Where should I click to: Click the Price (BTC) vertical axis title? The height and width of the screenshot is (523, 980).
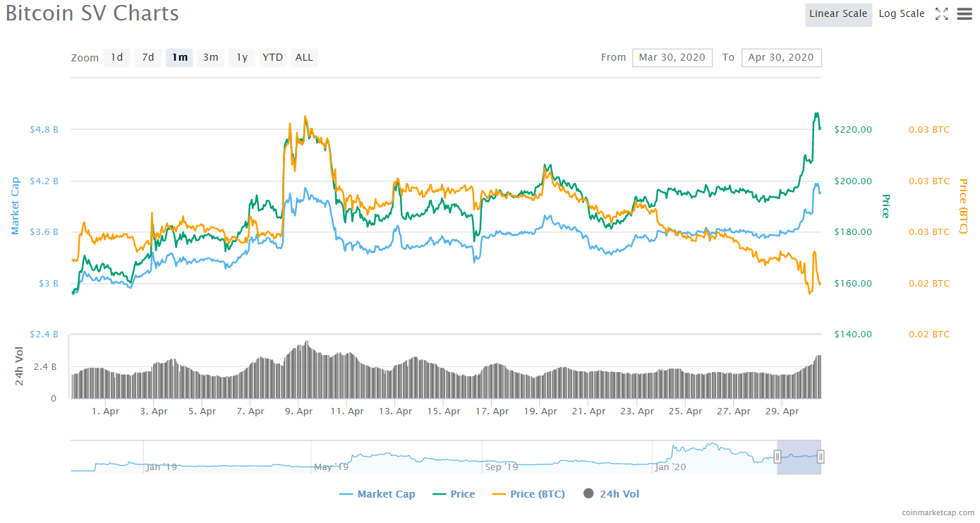coord(962,206)
